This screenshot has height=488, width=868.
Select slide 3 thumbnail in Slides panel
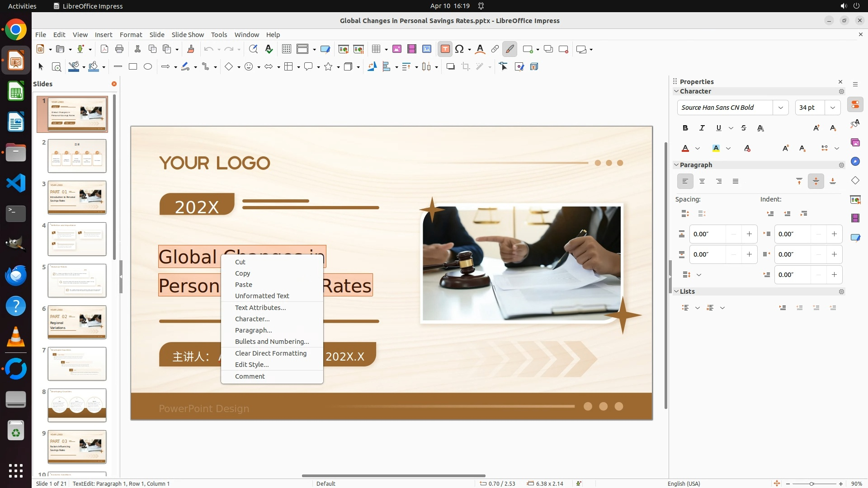point(77,198)
